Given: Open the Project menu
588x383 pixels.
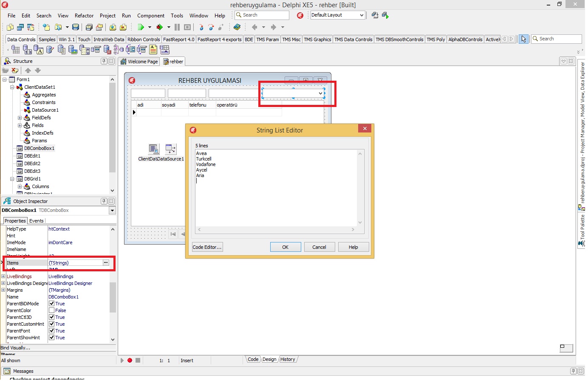Looking at the screenshot, I should pyautogui.click(x=107, y=16).
